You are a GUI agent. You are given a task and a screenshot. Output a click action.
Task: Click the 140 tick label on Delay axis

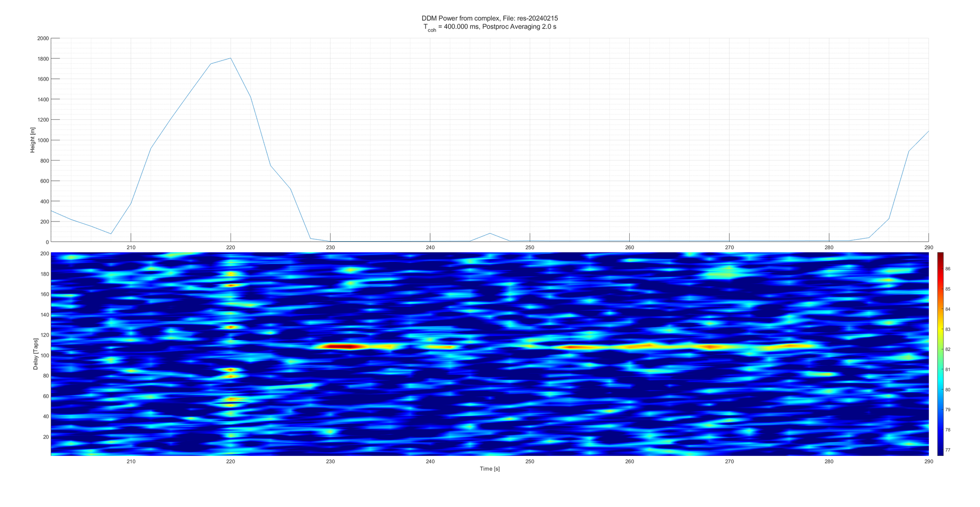coord(45,315)
